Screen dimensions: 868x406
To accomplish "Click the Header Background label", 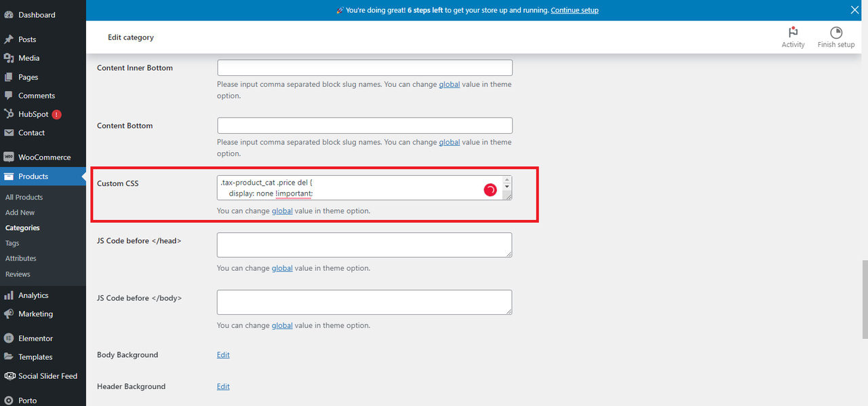I will (x=132, y=386).
